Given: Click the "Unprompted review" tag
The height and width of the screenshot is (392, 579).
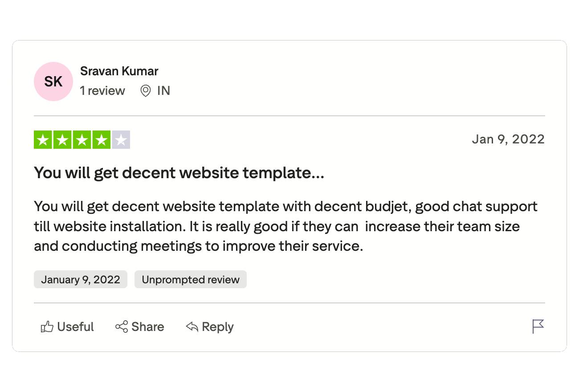Looking at the screenshot, I should point(191,280).
